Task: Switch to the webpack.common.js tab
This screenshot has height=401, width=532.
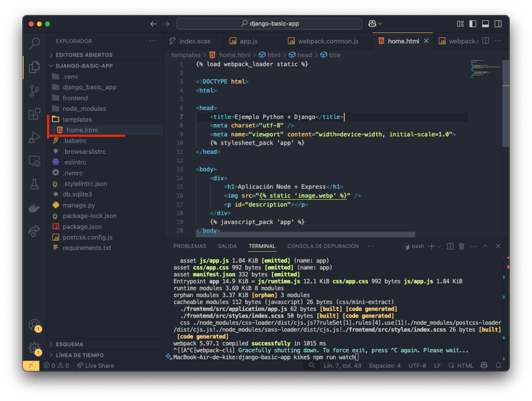Action: click(327, 41)
